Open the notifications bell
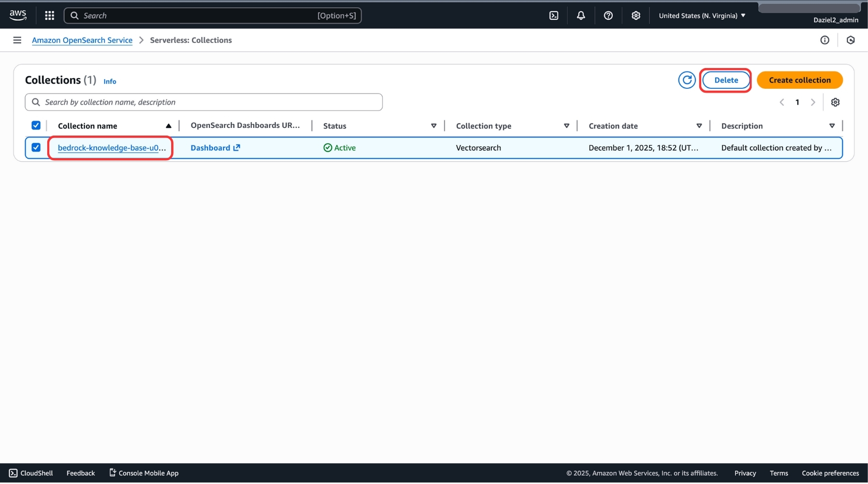 pyautogui.click(x=581, y=15)
